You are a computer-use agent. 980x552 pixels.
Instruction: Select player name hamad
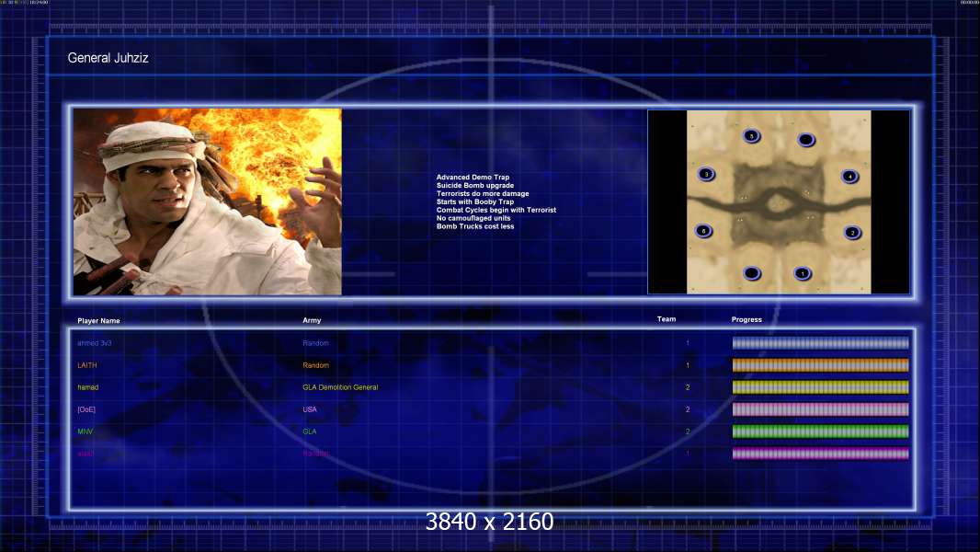[x=88, y=387]
